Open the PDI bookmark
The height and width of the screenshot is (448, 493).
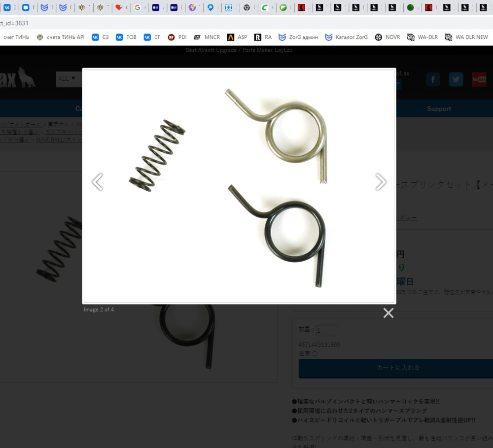tap(177, 37)
